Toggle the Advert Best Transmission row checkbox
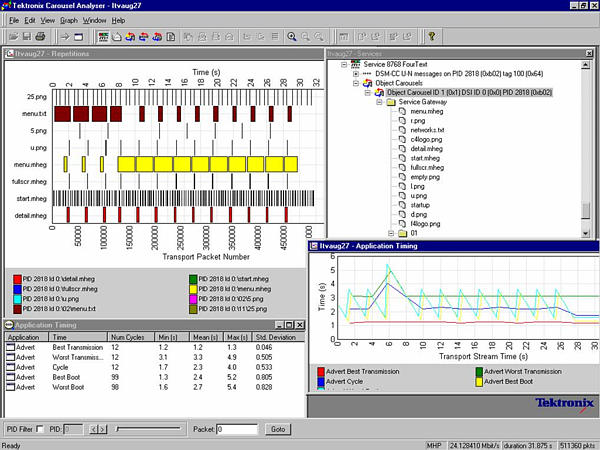The width and height of the screenshot is (600, 450). 12,345
